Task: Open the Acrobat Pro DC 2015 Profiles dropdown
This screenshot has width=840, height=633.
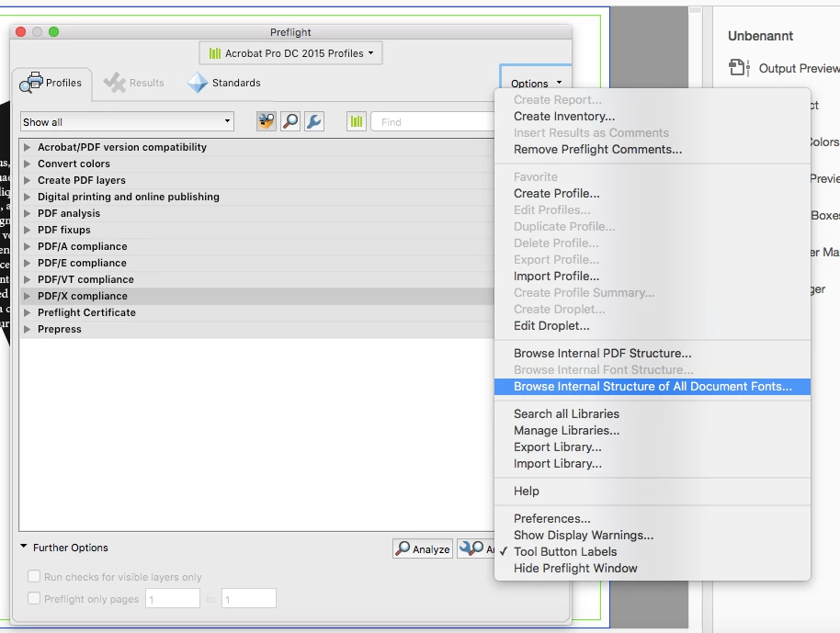Action: pos(291,53)
